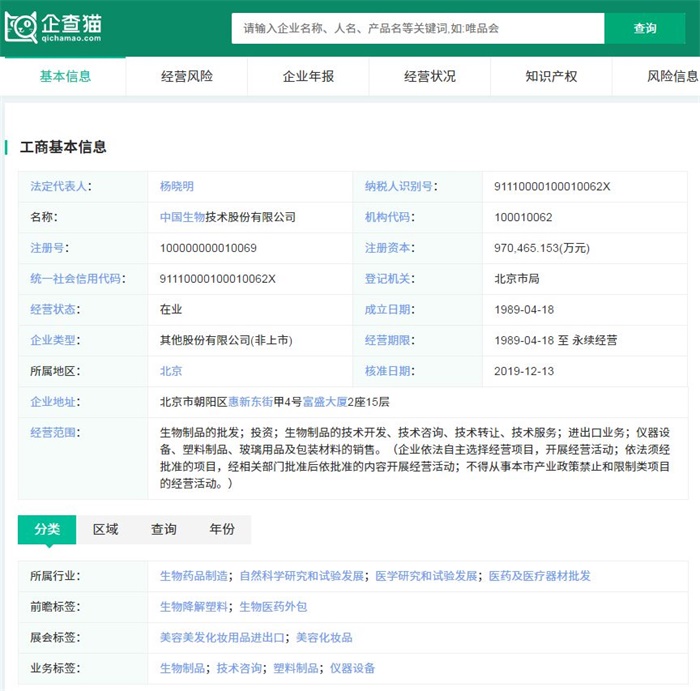The height and width of the screenshot is (691, 700).
Task: Select the 知识产权 tab
Action: pyautogui.click(x=551, y=76)
